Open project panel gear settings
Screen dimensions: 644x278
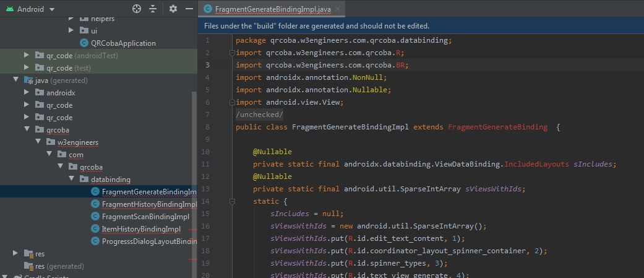[173, 9]
